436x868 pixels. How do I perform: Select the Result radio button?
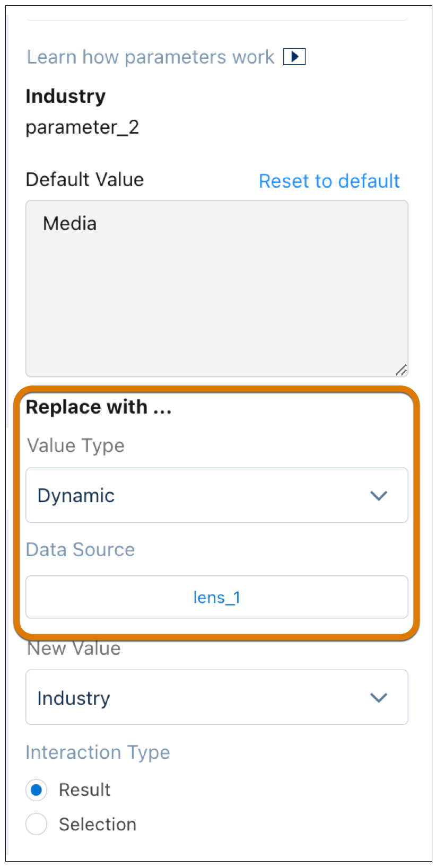pyautogui.click(x=36, y=790)
